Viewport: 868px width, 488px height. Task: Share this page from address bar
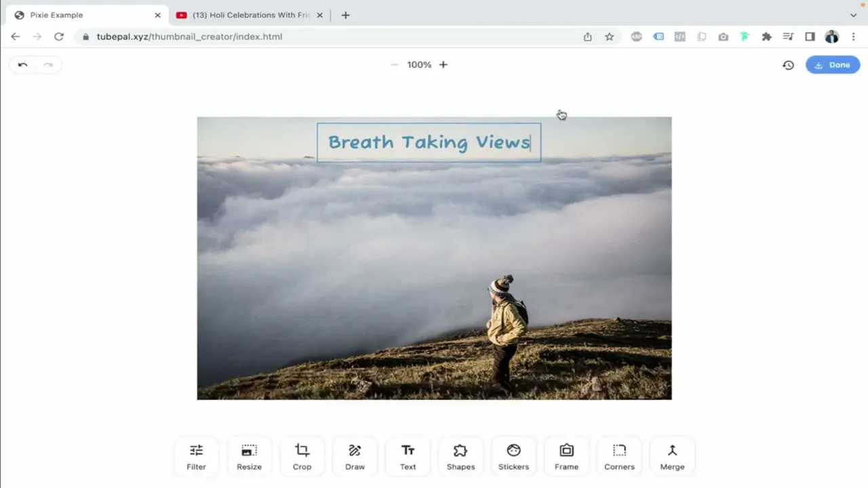click(587, 37)
